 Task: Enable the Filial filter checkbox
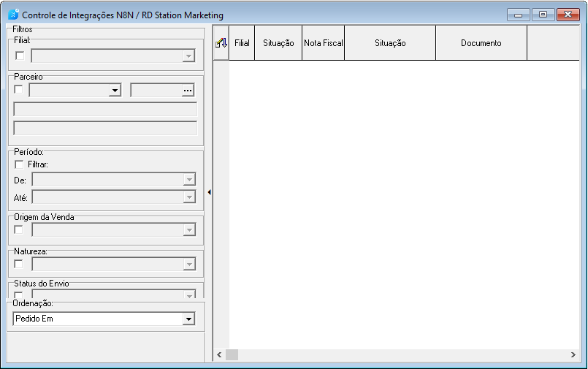pos(20,56)
